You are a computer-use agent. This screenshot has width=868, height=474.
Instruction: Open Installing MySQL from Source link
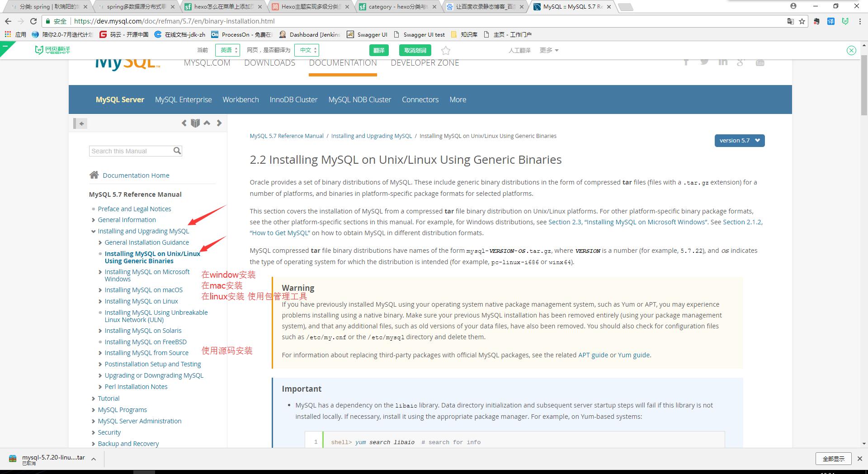(x=146, y=353)
